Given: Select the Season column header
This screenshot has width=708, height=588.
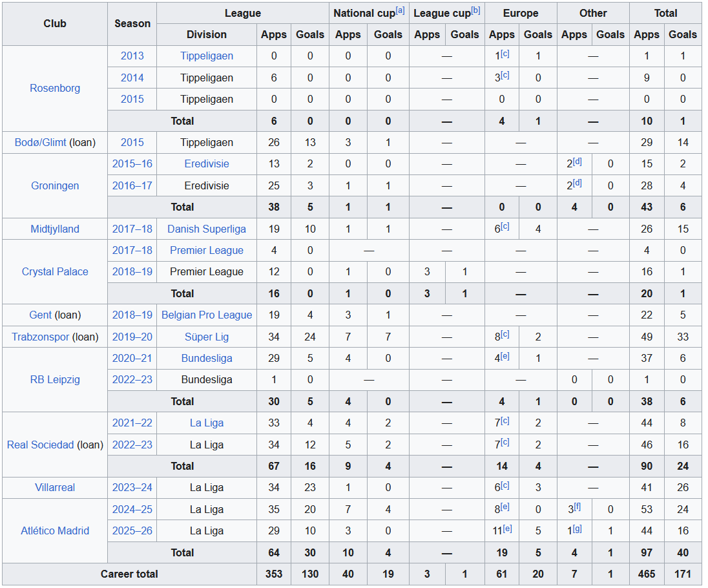Looking at the screenshot, I should coord(132,23).
